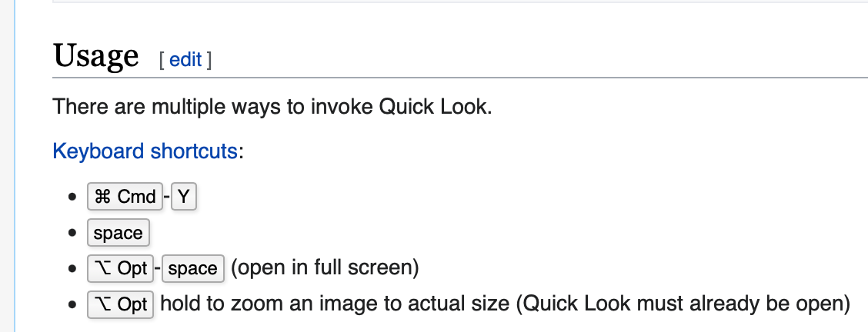
Task: Click the Usage section heading
Action: (95, 55)
